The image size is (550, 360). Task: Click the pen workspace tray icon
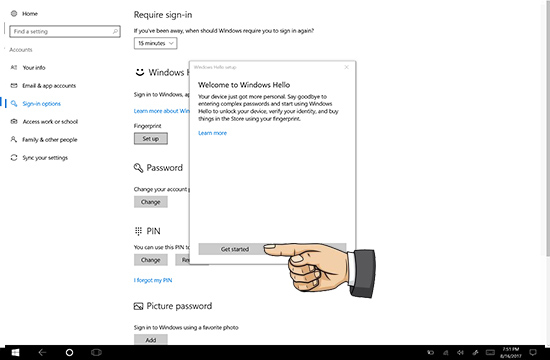(x=476, y=352)
